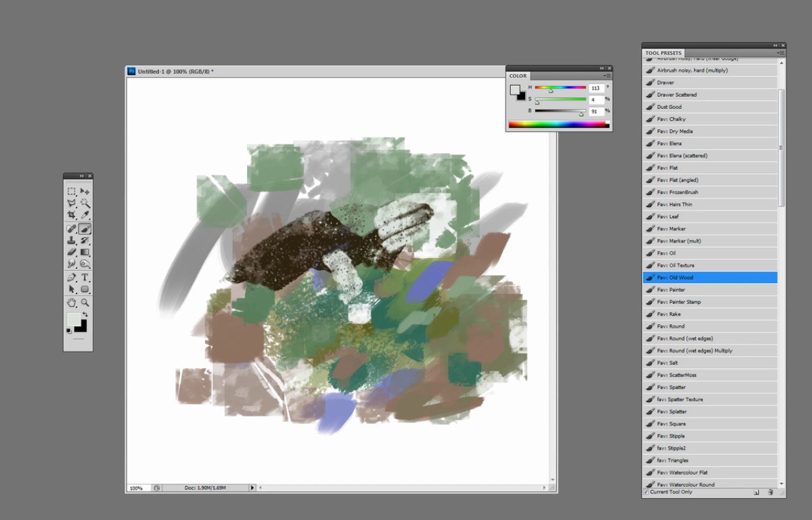
Task: Select the Crop tool
Action: [71, 215]
